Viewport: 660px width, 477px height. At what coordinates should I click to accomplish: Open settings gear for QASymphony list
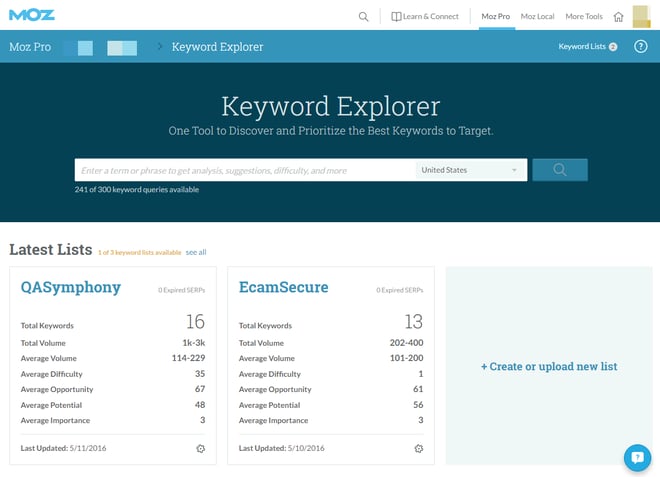tap(200, 448)
